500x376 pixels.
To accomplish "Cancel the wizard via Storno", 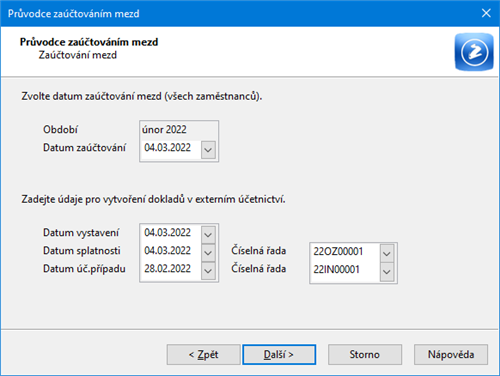I will click(365, 354).
